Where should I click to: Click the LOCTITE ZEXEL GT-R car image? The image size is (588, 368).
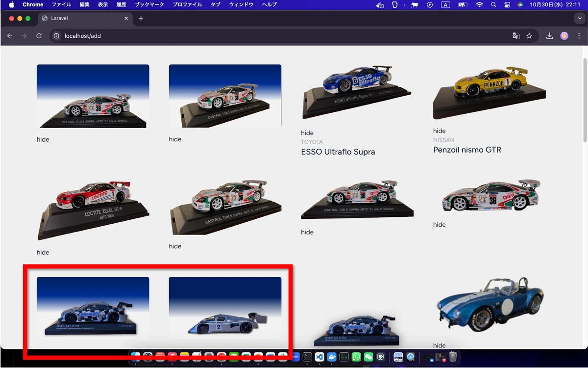point(93,210)
